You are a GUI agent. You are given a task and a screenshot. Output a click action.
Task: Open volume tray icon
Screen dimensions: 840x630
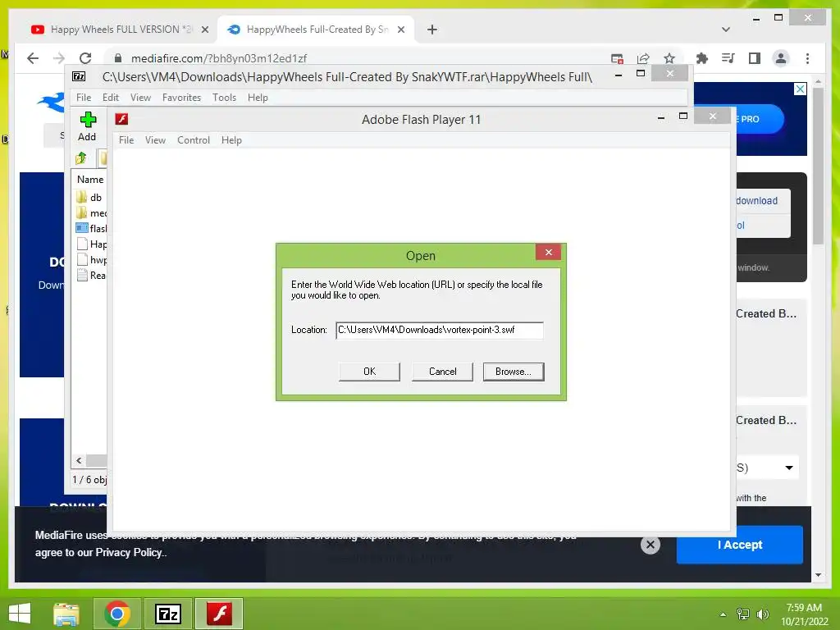pyautogui.click(x=762, y=614)
